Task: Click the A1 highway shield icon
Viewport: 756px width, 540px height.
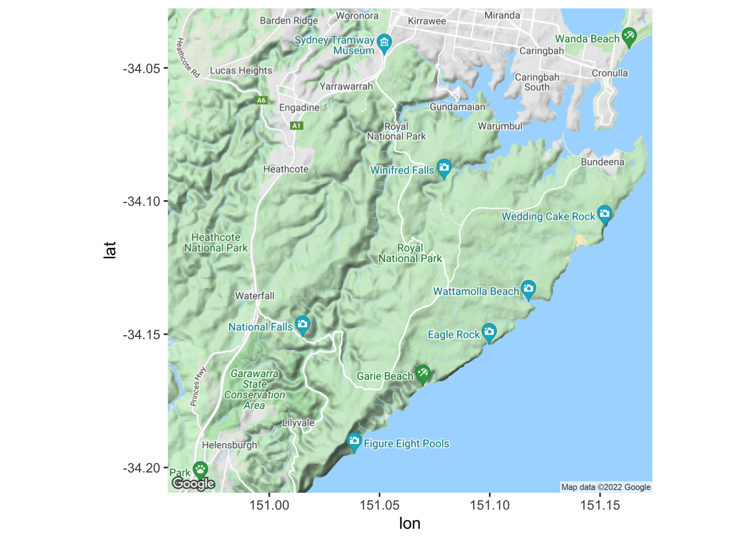Action: [296, 125]
